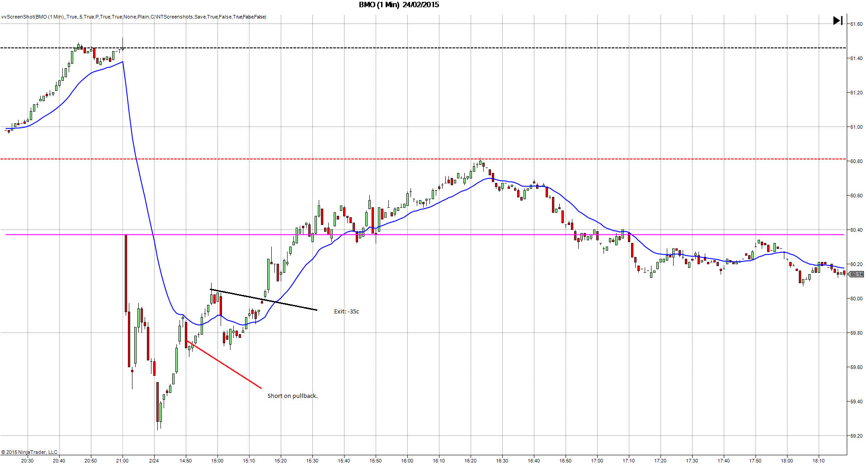Screen dimensions: 868x467
Task: Click the 14:50 time axis label
Action: pos(185,461)
